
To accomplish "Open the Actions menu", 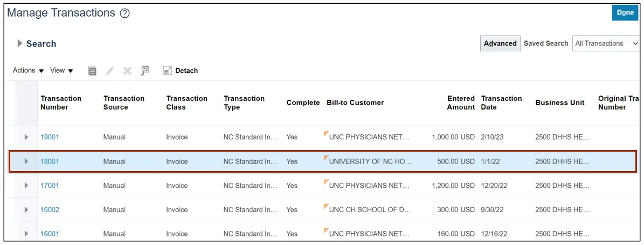I will tap(28, 71).
